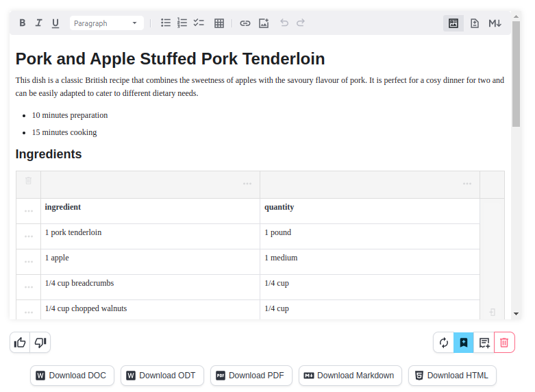The image size is (535, 392).
Task: Insert a table from the toolbar
Action: coord(219,23)
